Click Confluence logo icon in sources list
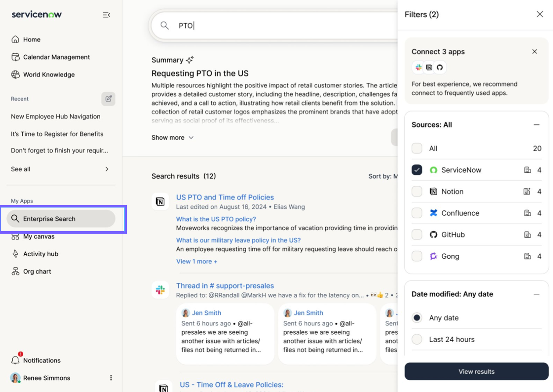This screenshot has width=553, height=392. pos(433,213)
